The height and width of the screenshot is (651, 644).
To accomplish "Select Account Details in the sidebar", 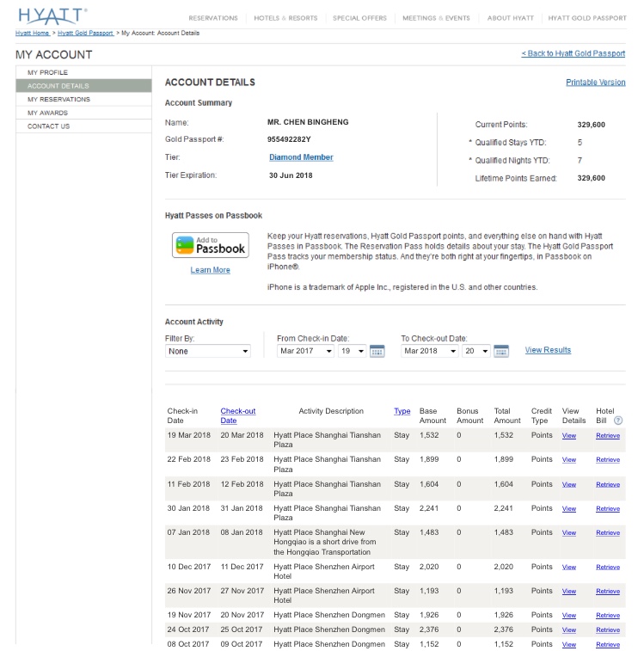I will click(83, 86).
